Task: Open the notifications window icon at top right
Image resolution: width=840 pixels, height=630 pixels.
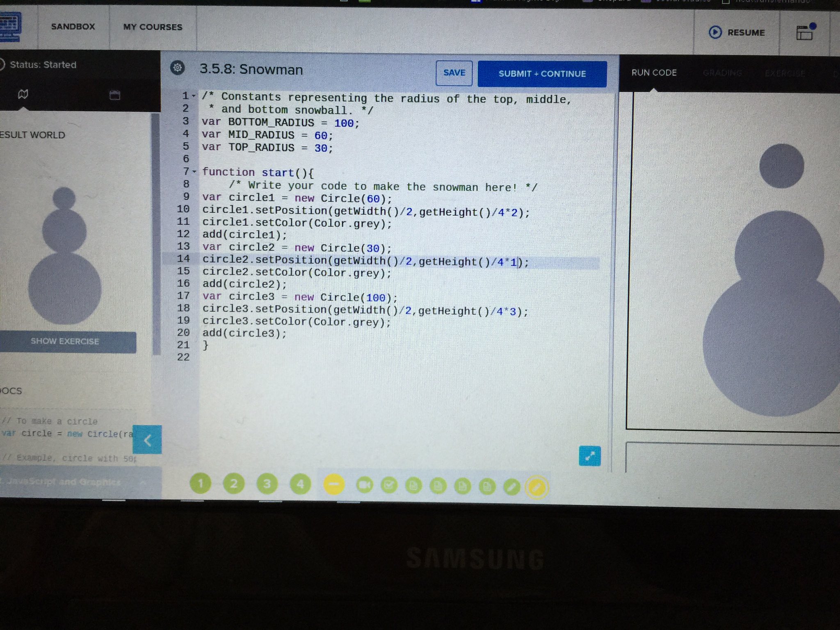Action: coord(805,32)
